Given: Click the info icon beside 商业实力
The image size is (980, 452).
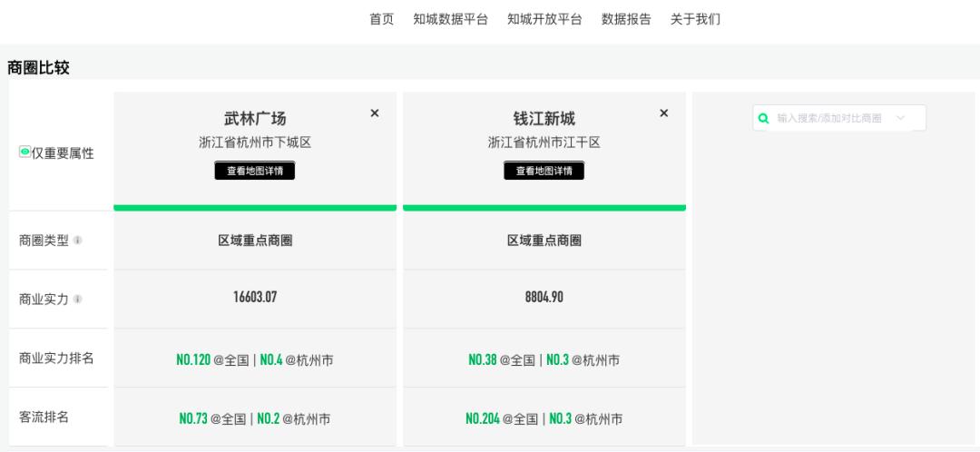Looking at the screenshot, I should click(x=79, y=300).
